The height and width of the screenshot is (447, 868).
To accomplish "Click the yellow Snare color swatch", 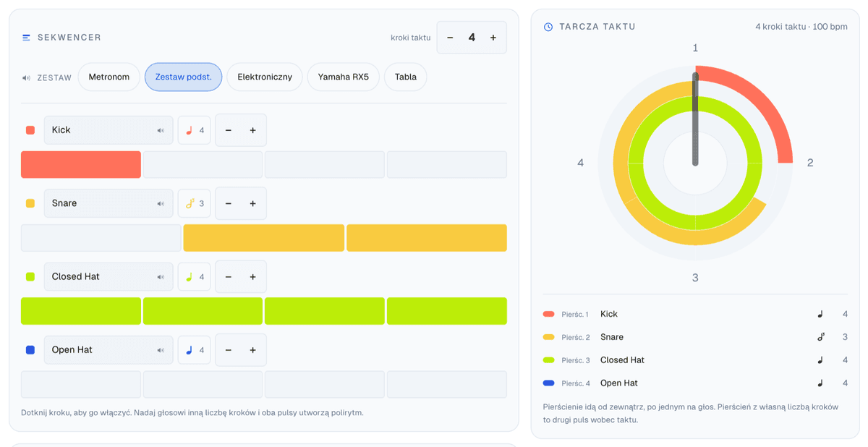I will pyautogui.click(x=30, y=203).
